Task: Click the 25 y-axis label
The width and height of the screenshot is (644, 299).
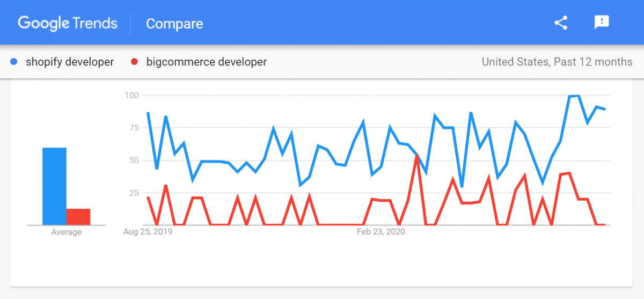Action: point(134,193)
